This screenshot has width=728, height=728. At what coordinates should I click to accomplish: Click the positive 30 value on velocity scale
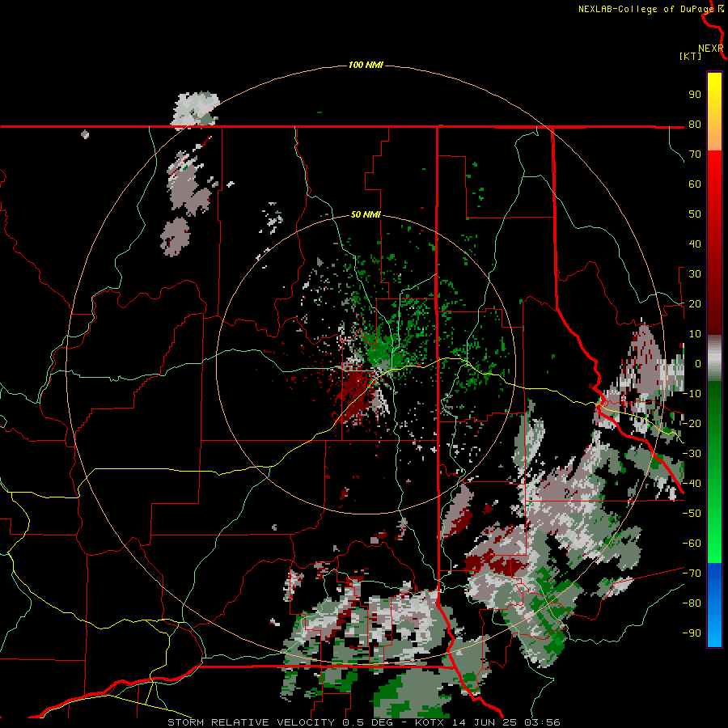click(695, 274)
